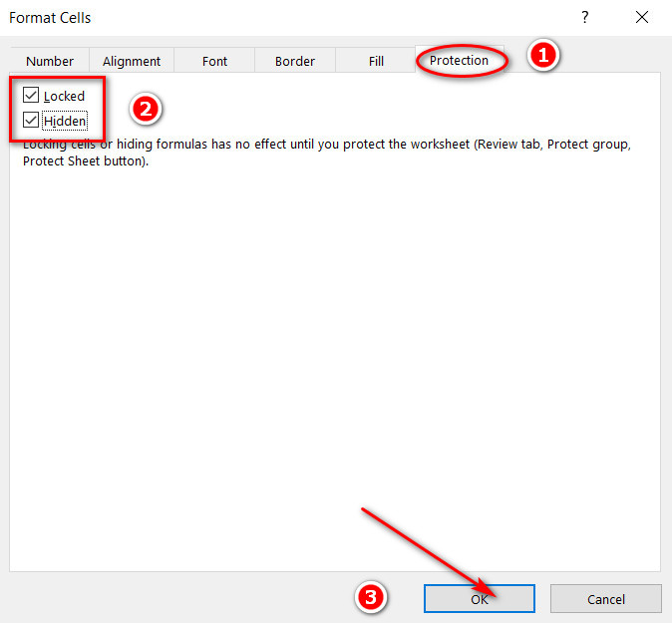Open the Help question mark icon
Viewport: 672px width, 623px height.
pyautogui.click(x=584, y=18)
